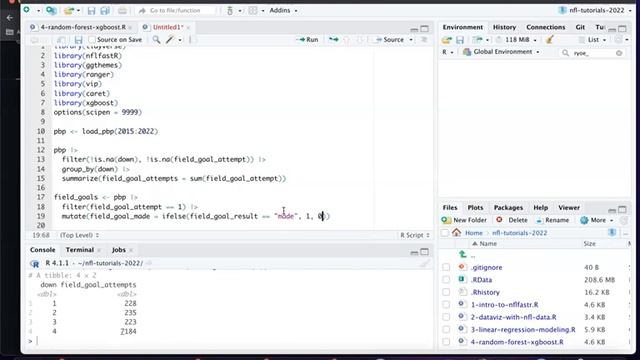The image size is (640, 360).
Task: Click the Source button
Action: (389, 40)
